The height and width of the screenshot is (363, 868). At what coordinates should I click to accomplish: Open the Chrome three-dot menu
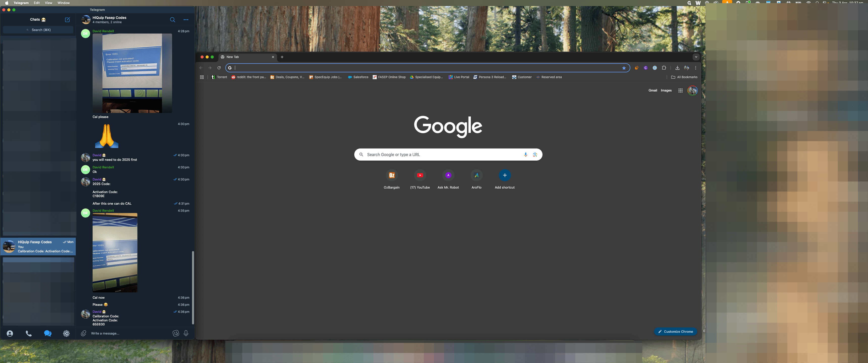pyautogui.click(x=695, y=68)
